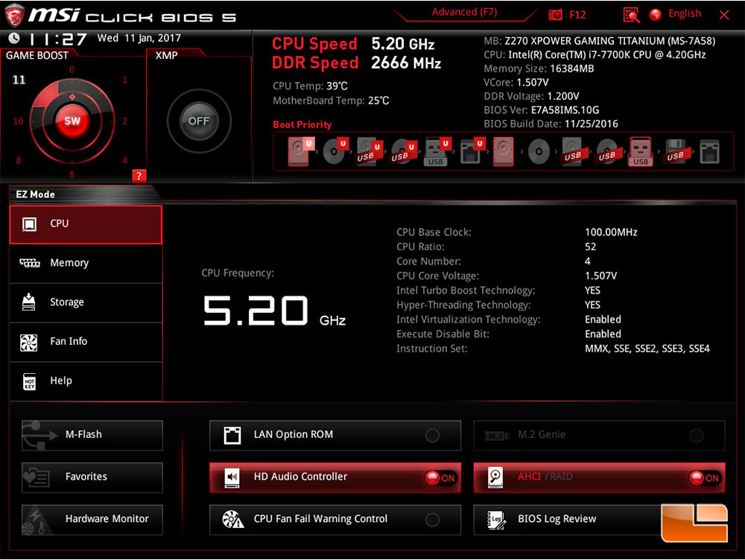Click the BIOS Log Review notepad icon
This screenshot has height=560, width=745.
496,519
